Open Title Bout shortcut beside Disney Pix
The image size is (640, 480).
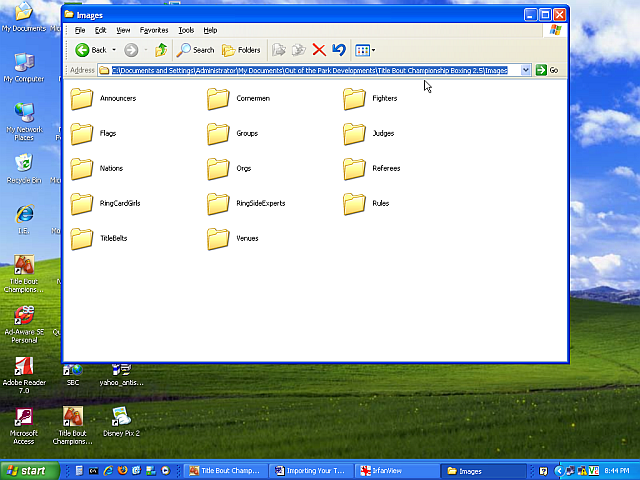[x=73, y=426]
